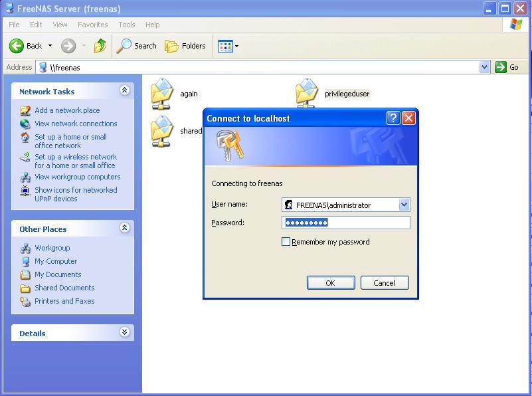Open the Workgroup link
This screenshot has width=532, height=396.
tap(52, 248)
